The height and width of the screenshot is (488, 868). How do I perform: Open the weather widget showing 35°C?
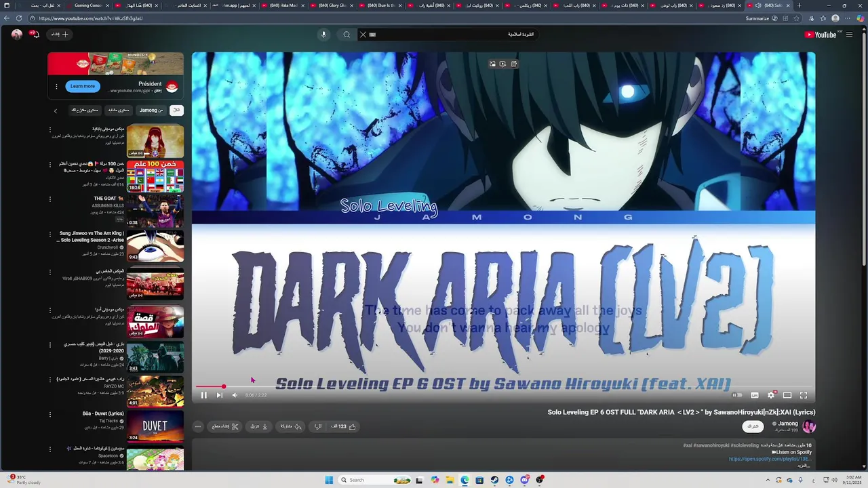tap(24, 480)
